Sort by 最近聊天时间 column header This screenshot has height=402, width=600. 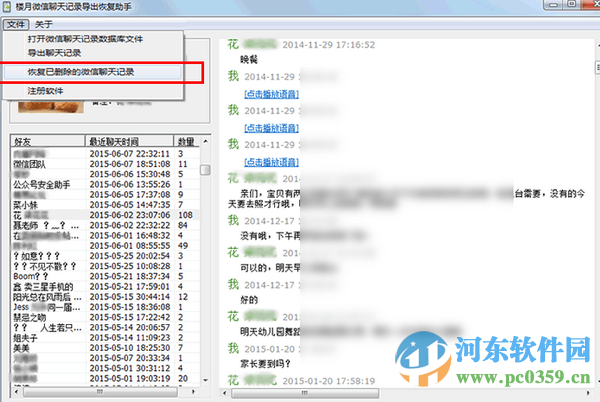[x=129, y=142]
